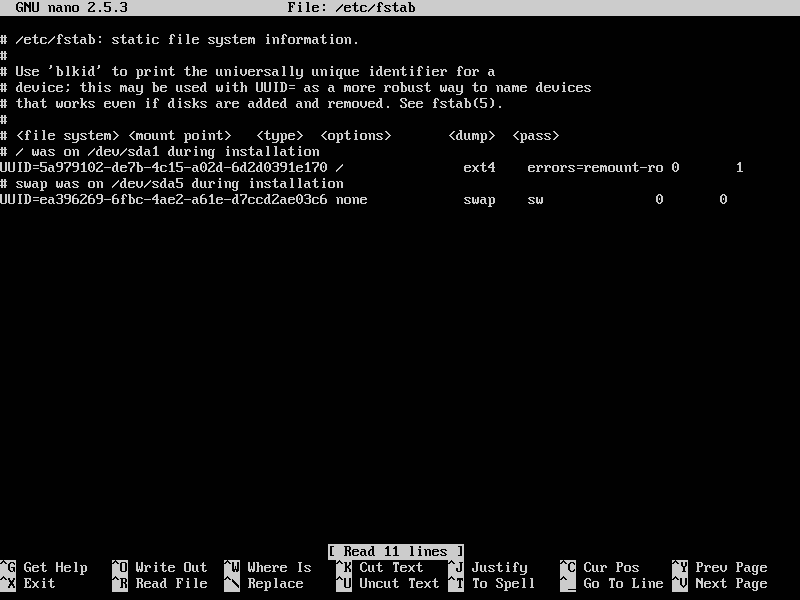
Task: Choose the ^\ Replace shortcut
Action: [x=264, y=583]
